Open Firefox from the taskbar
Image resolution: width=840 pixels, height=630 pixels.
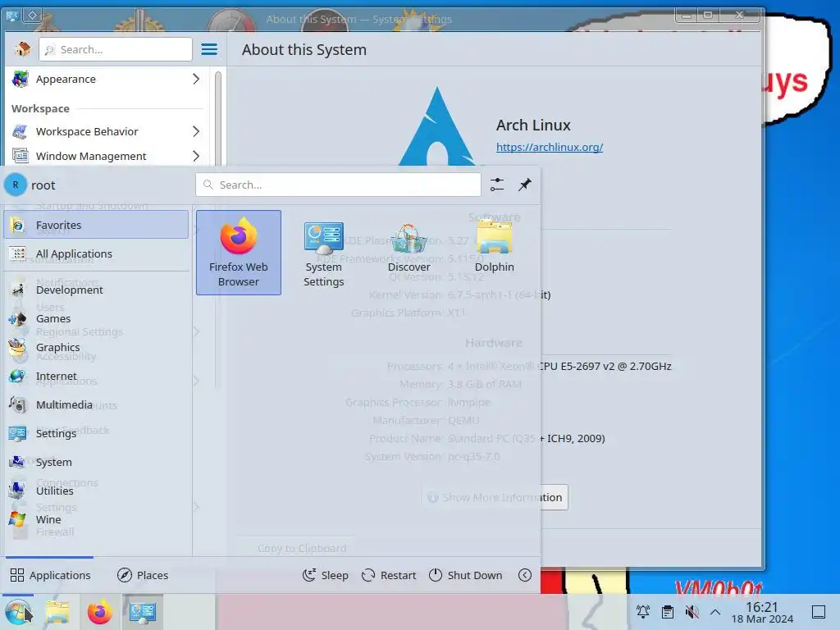coord(99,612)
